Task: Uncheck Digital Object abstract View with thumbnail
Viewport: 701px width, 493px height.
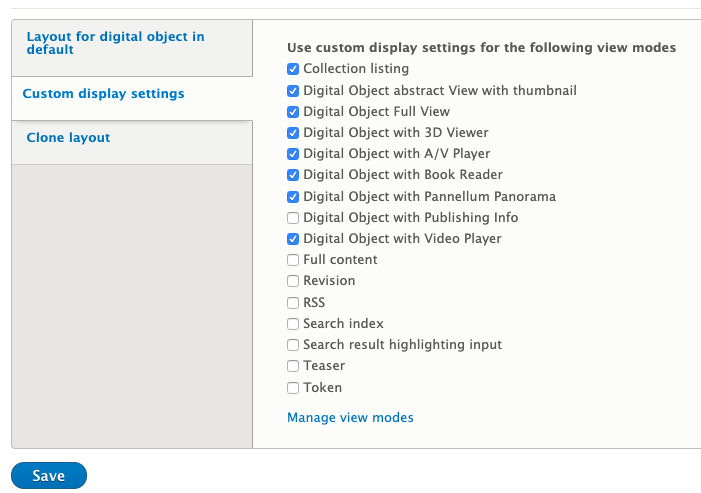Action: pyautogui.click(x=293, y=91)
